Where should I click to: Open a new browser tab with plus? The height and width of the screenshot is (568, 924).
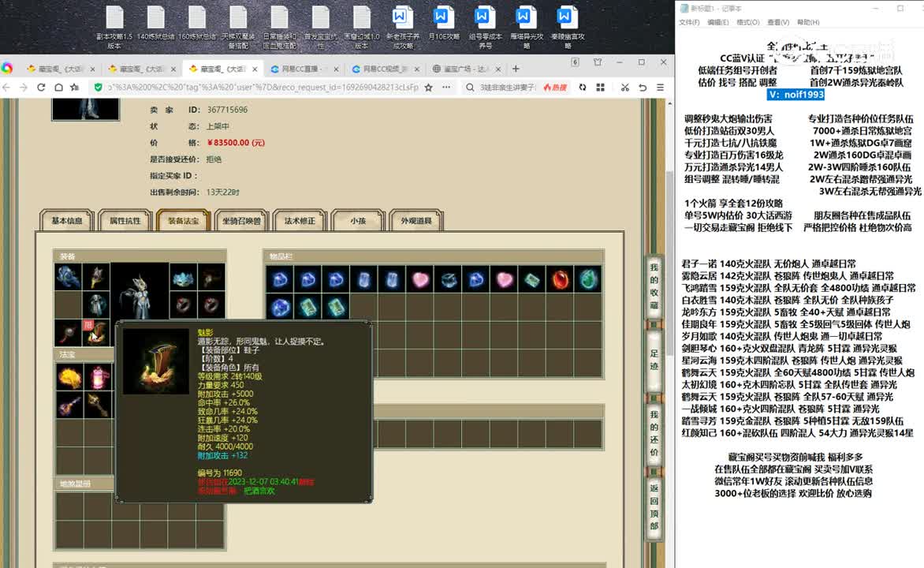[516, 69]
